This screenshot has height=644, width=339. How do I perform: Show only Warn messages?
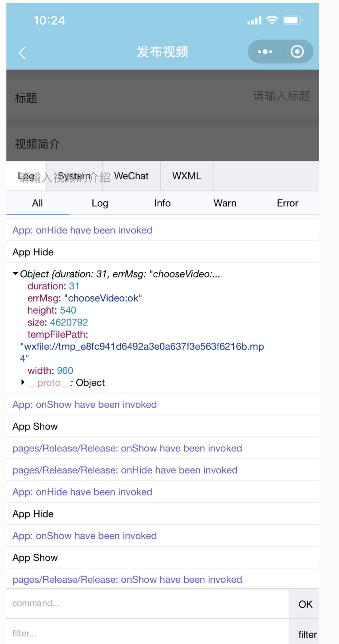(225, 203)
